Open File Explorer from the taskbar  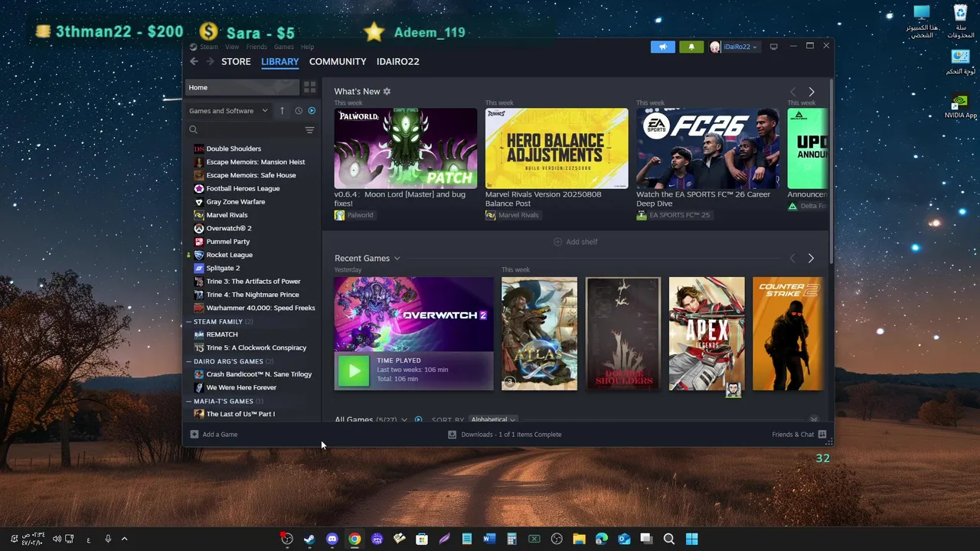click(x=579, y=539)
